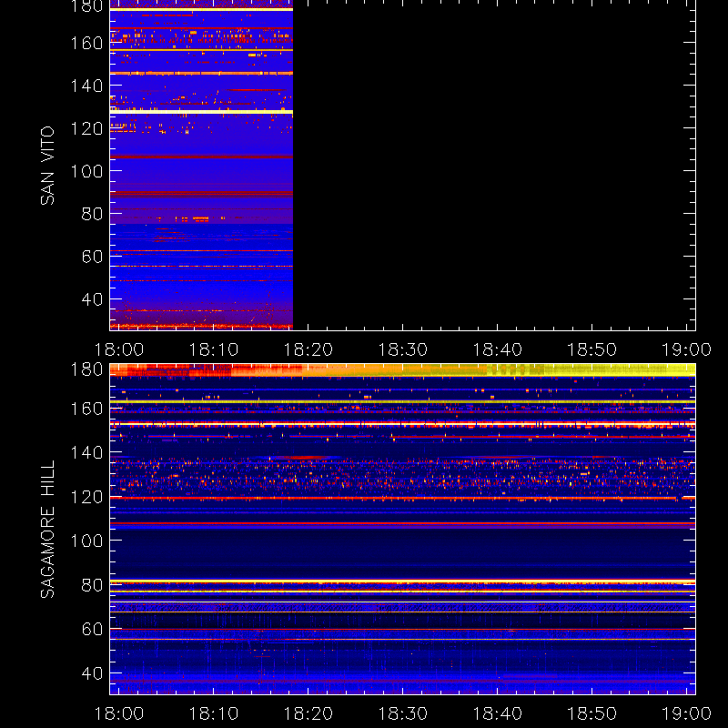This screenshot has height=728, width=728.
Task: Click 18:50 time label under San Vito plot
Action: [x=592, y=349]
